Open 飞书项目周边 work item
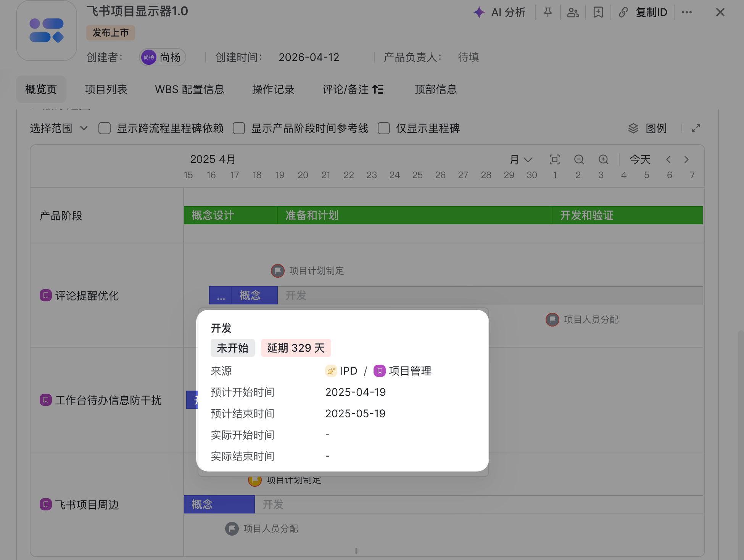Viewport: 744px width, 560px height. click(x=87, y=505)
